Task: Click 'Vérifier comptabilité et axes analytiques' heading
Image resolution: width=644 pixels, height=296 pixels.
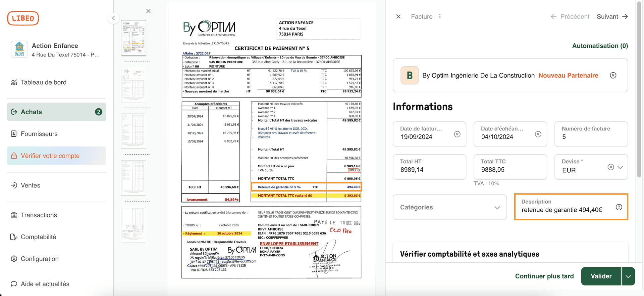Action: coord(470,254)
